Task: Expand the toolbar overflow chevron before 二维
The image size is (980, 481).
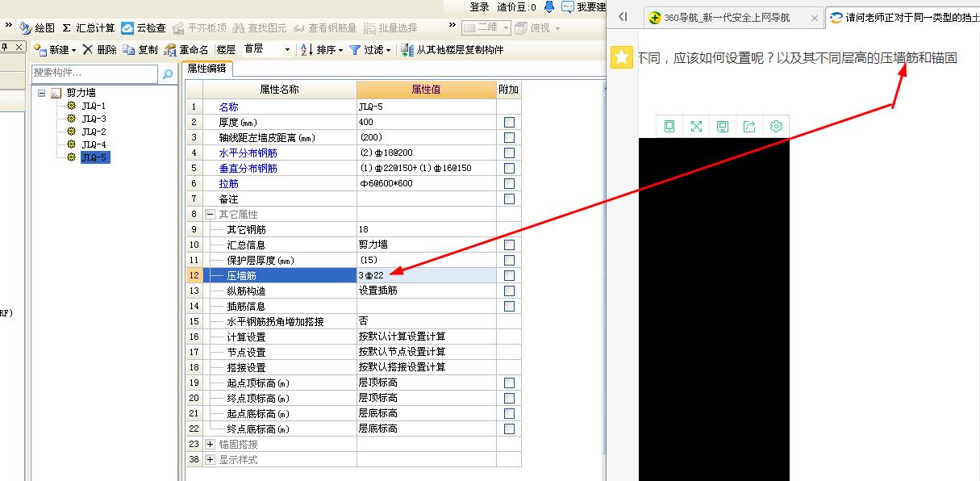Action: coord(452,27)
